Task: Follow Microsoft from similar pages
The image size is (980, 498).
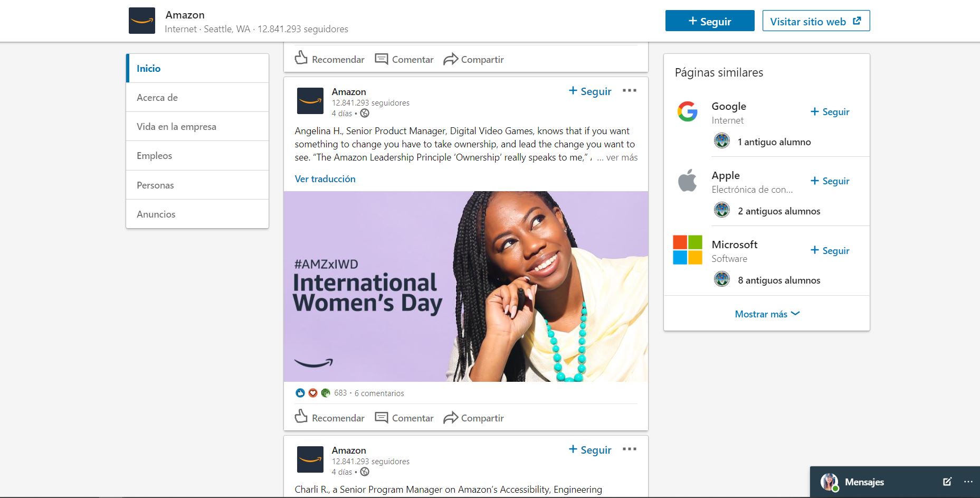Action: coord(830,250)
